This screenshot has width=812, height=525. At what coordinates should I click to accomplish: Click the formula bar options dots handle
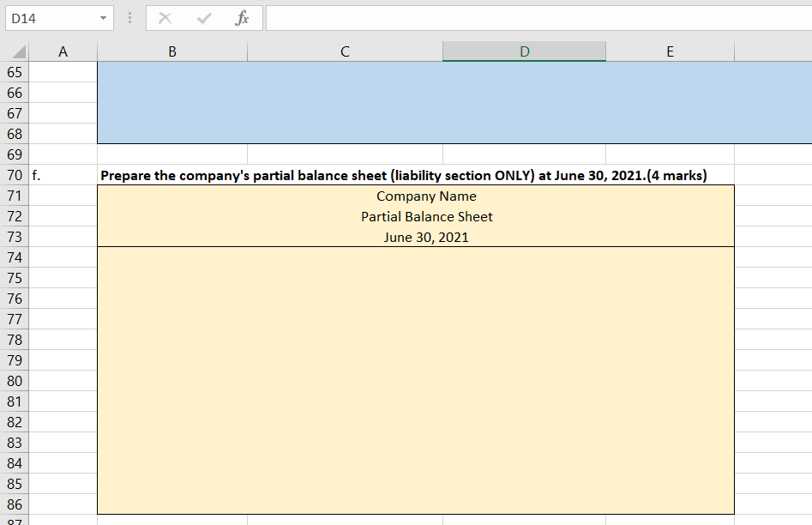click(x=130, y=18)
